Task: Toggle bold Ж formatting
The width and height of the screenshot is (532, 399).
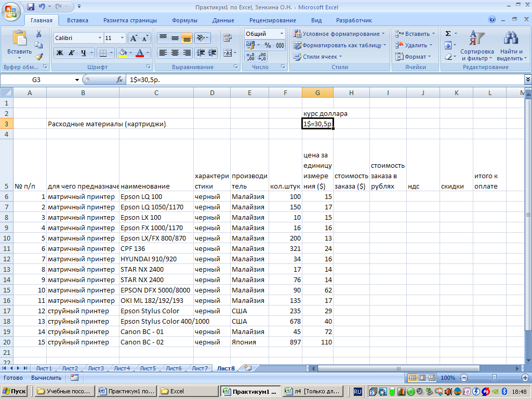Action: click(60, 53)
